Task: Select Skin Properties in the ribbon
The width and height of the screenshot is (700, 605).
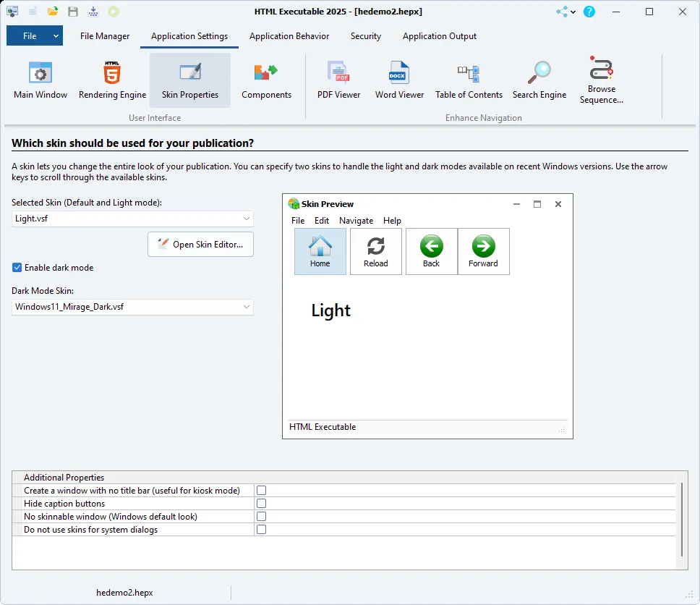Action: tap(190, 80)
